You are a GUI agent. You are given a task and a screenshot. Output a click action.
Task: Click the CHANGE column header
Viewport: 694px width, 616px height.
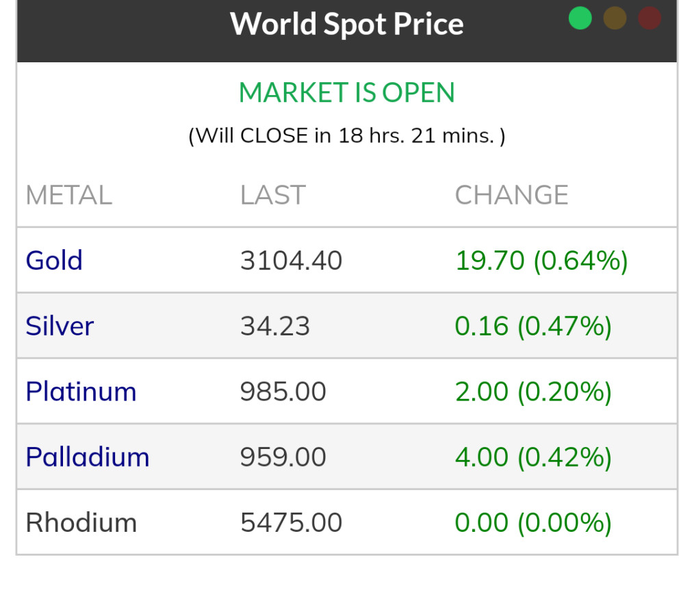[511, 196]
